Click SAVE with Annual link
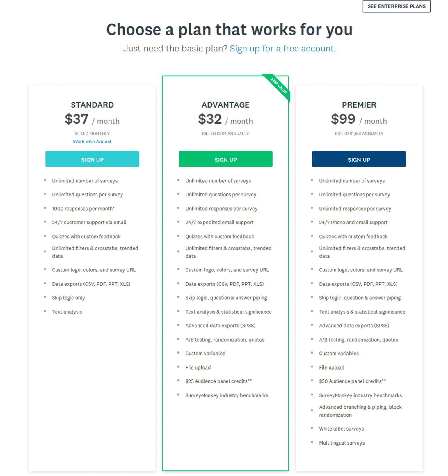This screenshot has height=476, width=448. click(x=92, y=141)
